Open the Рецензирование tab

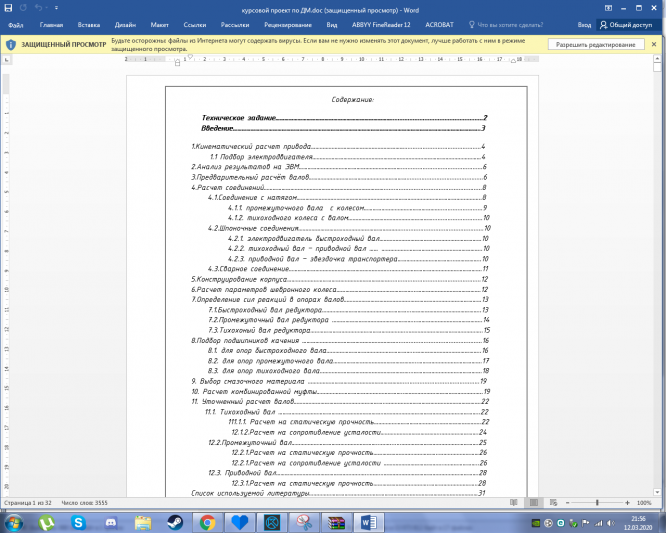click(x=288, y=25)
